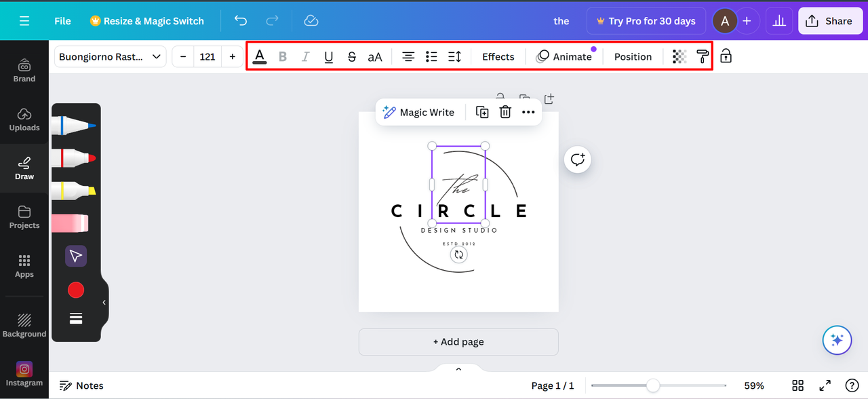Increase font size with plus

coord(233,56)
